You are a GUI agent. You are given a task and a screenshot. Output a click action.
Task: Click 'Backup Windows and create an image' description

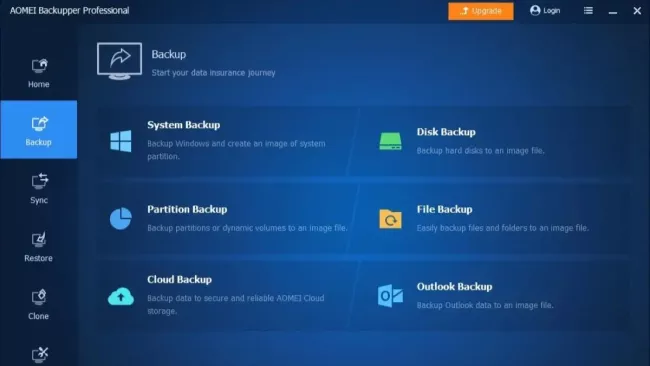pos(236,150)
